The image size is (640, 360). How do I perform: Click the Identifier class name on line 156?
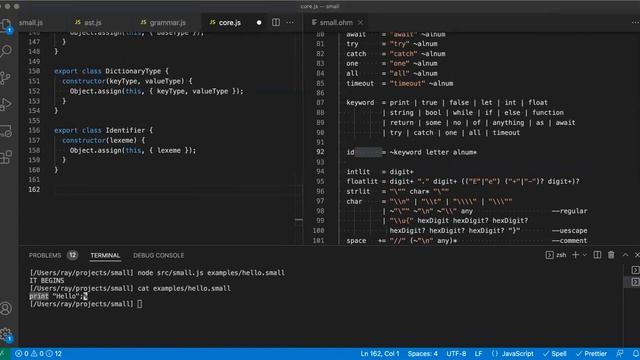click(125, 130)
